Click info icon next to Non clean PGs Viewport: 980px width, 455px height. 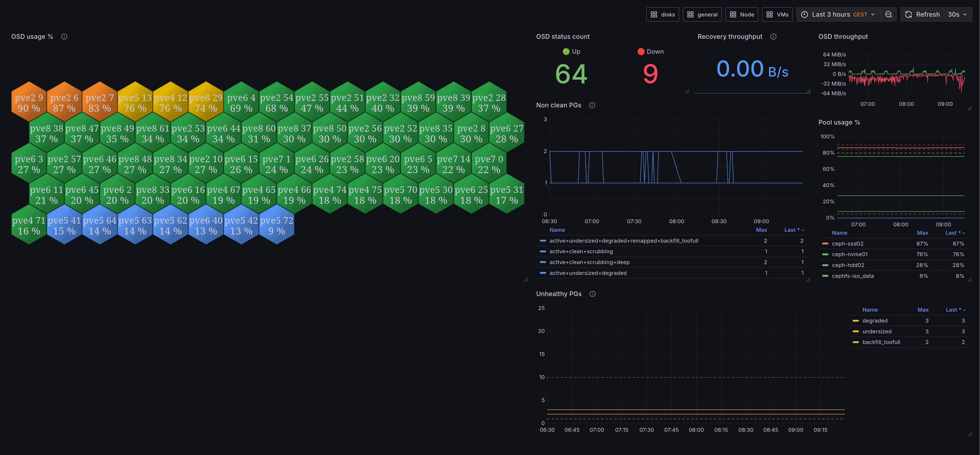click(592, 105)
